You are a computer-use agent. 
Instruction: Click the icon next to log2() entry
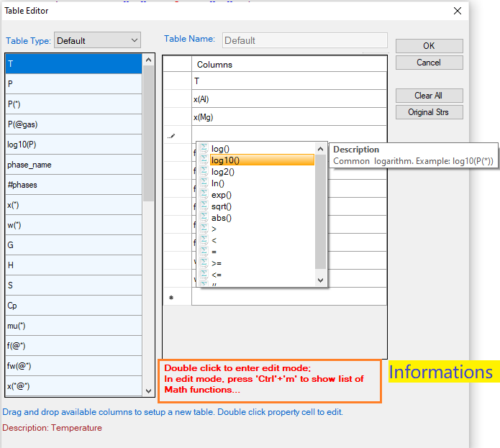coord(204,172)
